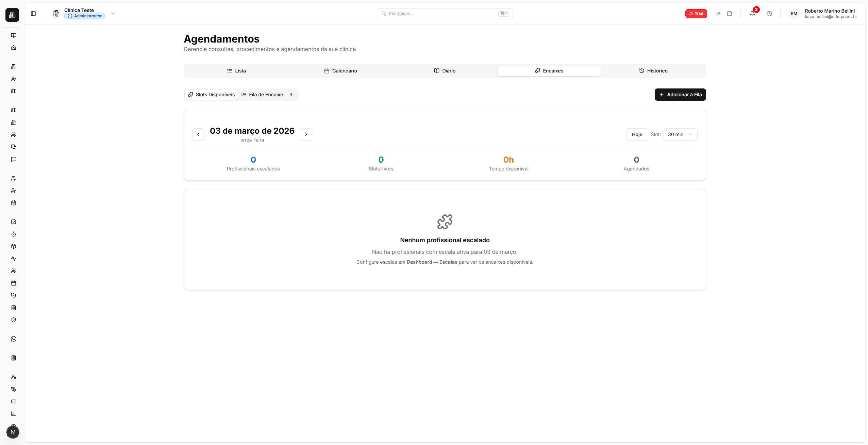Click the stopwatch timer sidebar icon
Screen dimensions: 868x445
click(14, 234)
